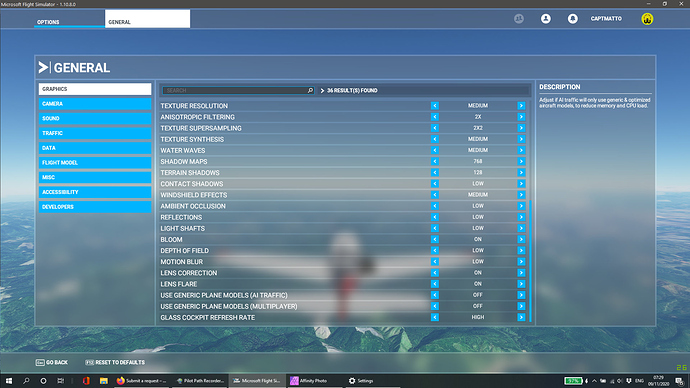Open the Camera settings category
Screen dimensions: 690x388
click(95, 104)
